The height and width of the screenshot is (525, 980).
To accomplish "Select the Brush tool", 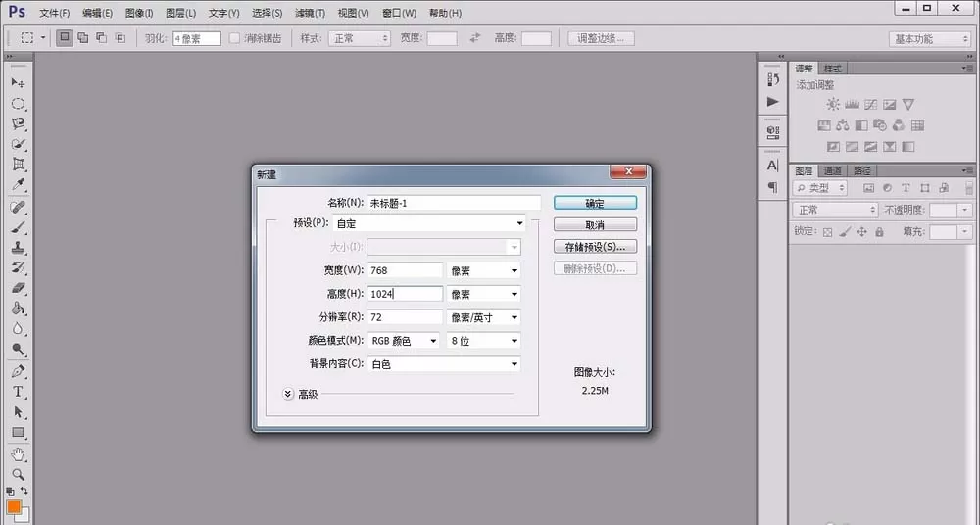I will click(x=18, y=227).
